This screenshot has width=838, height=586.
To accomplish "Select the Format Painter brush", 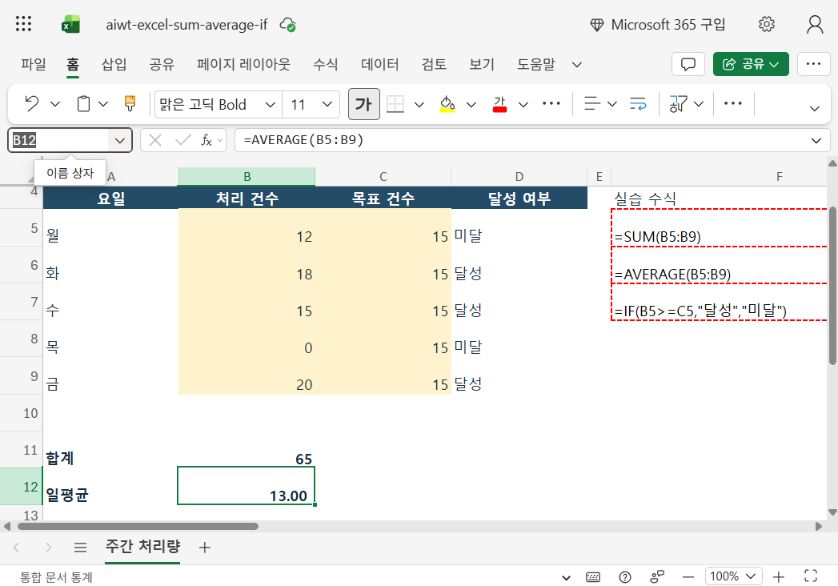I will [129, 103].
